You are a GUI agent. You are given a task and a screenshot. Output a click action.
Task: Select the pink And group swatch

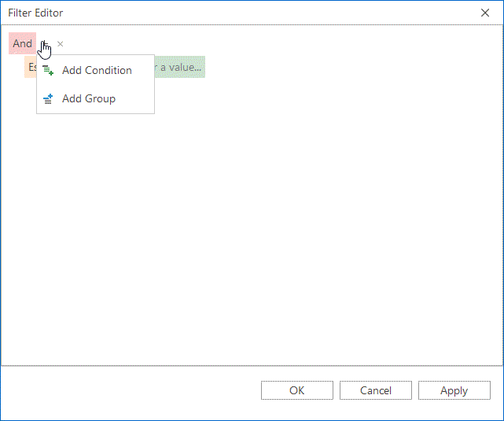pyautogui.click(x=22, y=43)
